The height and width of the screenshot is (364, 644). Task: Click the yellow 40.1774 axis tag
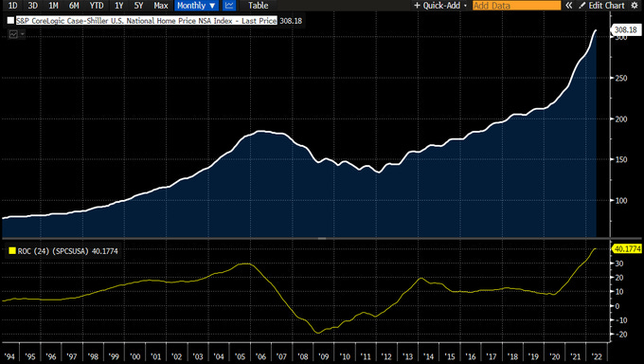(x=627, y=248)
